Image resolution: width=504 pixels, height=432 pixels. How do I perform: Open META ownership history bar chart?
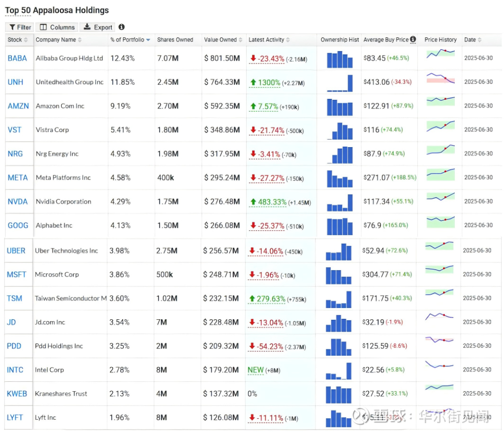[340, 179]
